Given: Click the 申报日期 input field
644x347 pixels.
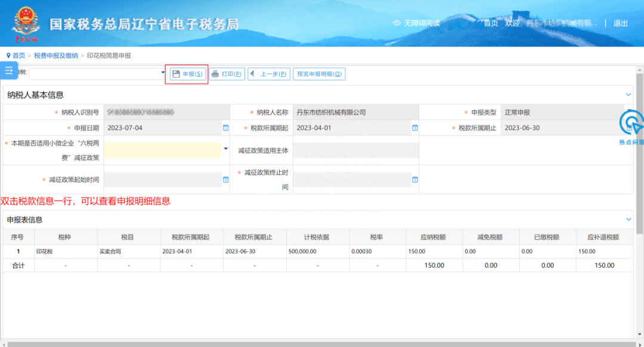Looking at the screenshot, I should pyautogui.click(x=163, y=128).
